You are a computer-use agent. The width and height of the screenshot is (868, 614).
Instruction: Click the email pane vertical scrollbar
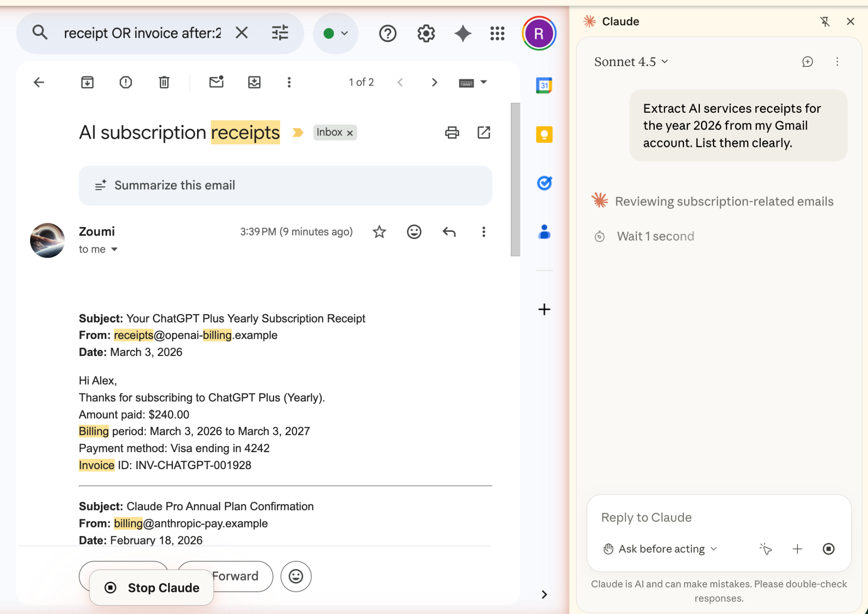pos(515,180)
